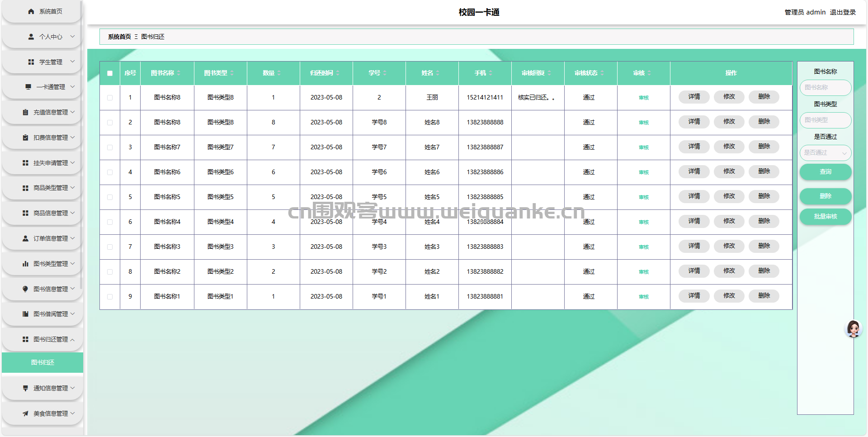Click the bar chart icon for 图书类型管理

coord(25,264)
